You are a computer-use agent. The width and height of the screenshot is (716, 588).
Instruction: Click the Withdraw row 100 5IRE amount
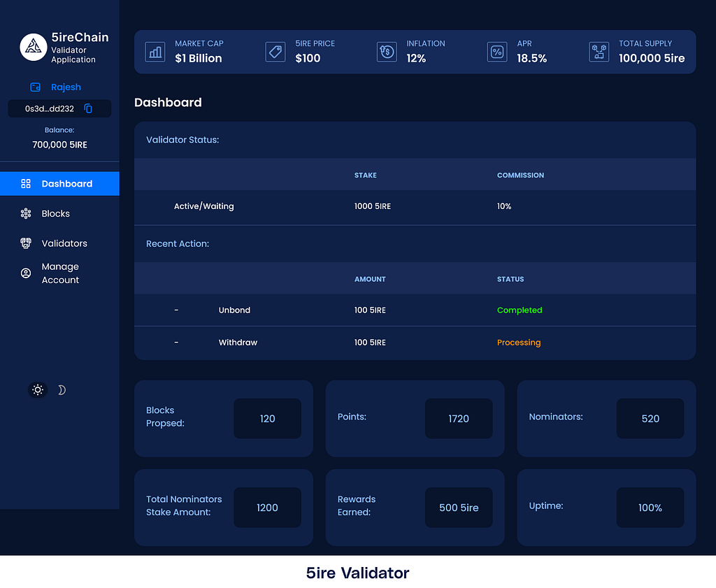(370, 343)
